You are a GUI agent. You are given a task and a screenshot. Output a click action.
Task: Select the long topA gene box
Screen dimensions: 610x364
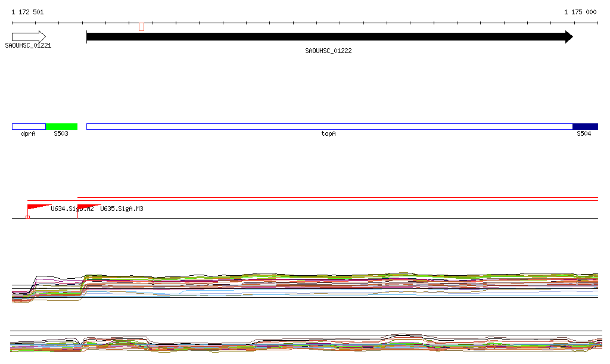coord(329,126)
